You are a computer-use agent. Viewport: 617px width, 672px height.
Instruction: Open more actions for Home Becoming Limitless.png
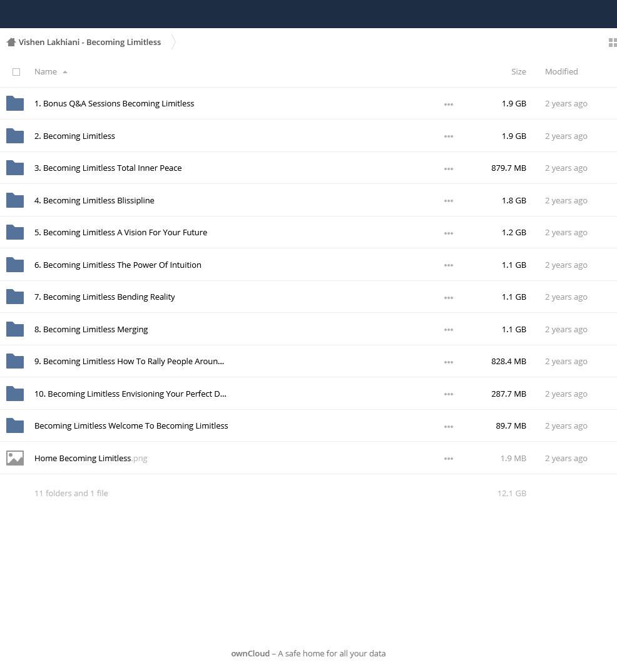(449, 459)
